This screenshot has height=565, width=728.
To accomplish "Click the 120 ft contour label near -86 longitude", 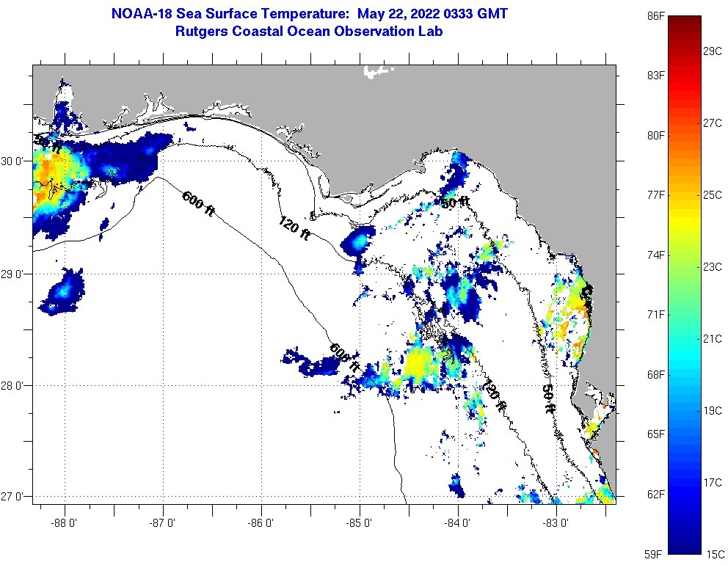I will point(294,228).
